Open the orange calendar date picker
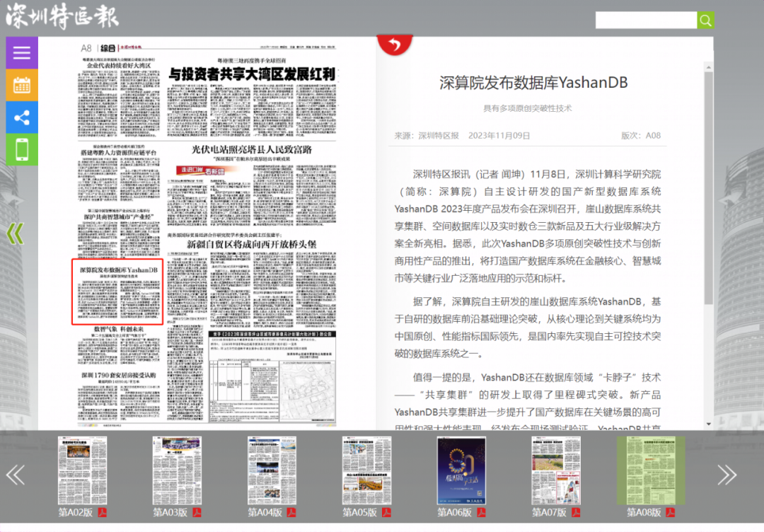Image resolution: width=764 pixels, height=532 pixels. pyautogui.click(x=22, y=85)
